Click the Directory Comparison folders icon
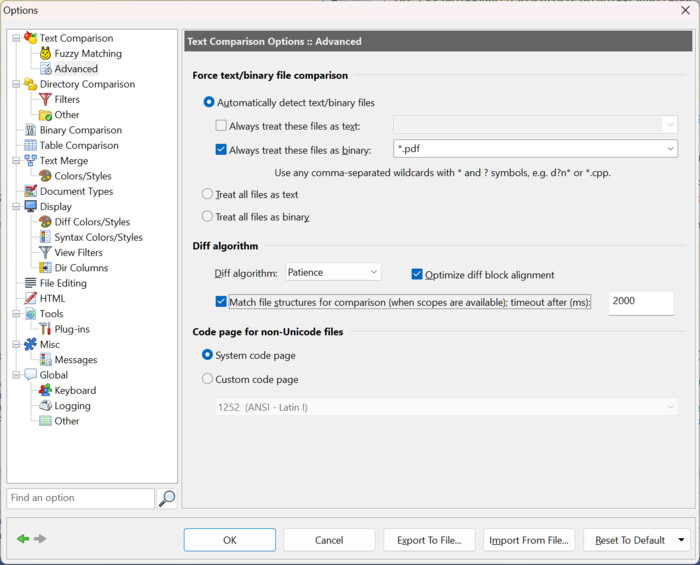This screenshot has width=700, height=565. click(x=30, y=84)
